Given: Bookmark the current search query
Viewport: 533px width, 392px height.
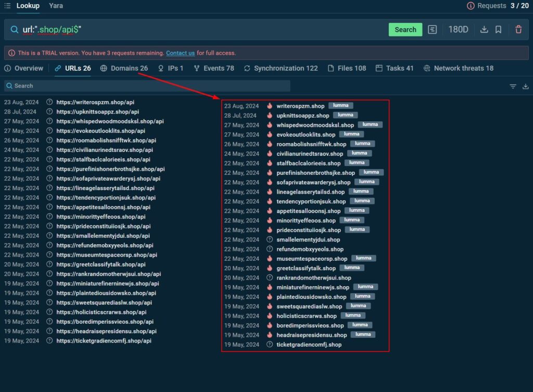Looking at the screenshot, I should click(x=499, y=30).
